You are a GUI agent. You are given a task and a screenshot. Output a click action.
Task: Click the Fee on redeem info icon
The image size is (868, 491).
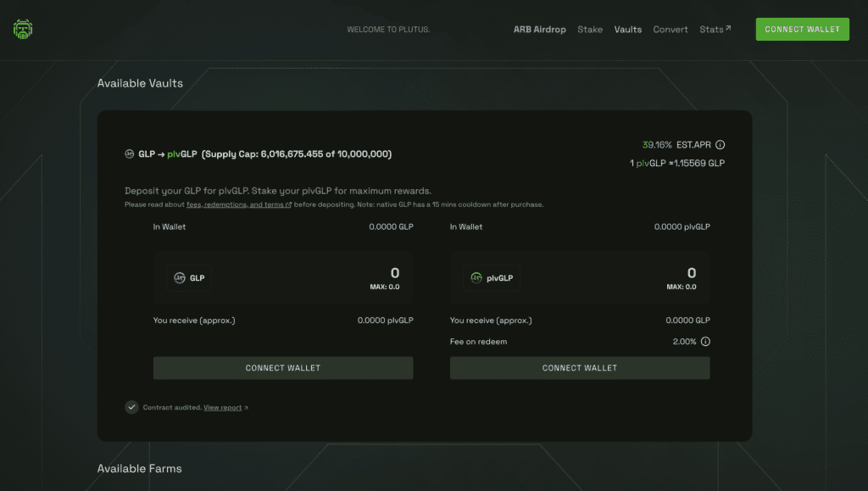[x=705, y=342]
